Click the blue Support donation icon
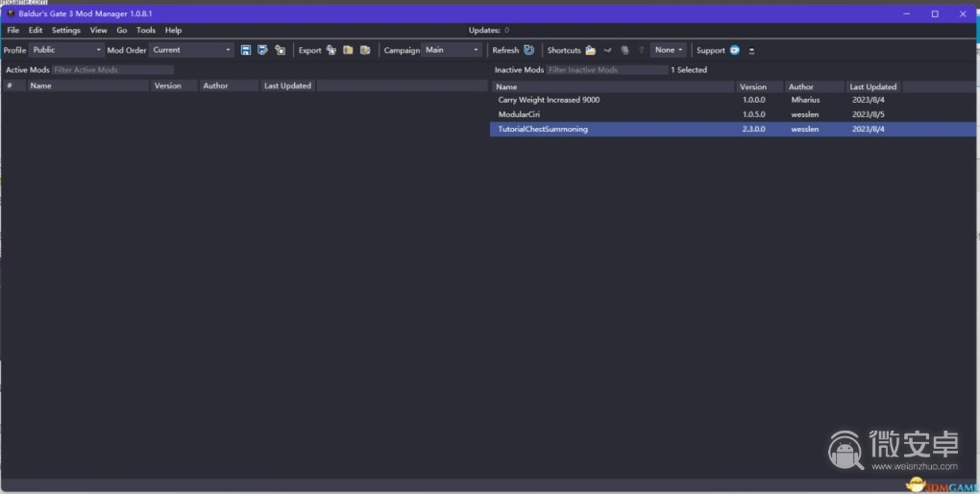980x494 pixels. click(x=735, y=50)
